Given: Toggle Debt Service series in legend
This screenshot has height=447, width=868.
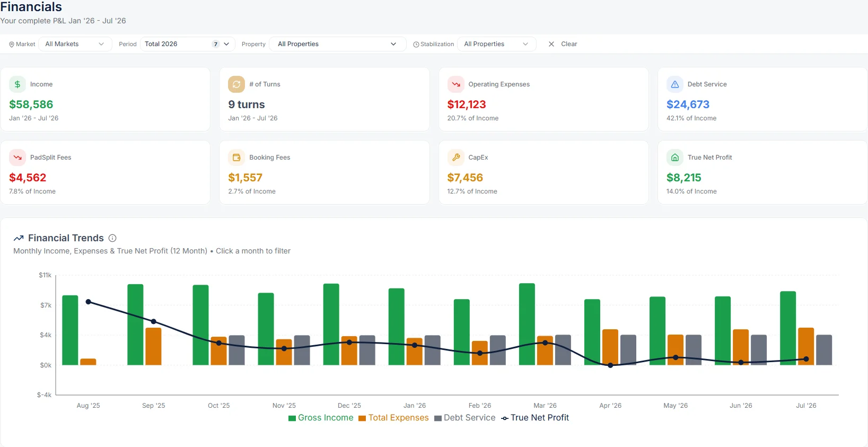Looking at the screenshot, I should click(464, 418).
